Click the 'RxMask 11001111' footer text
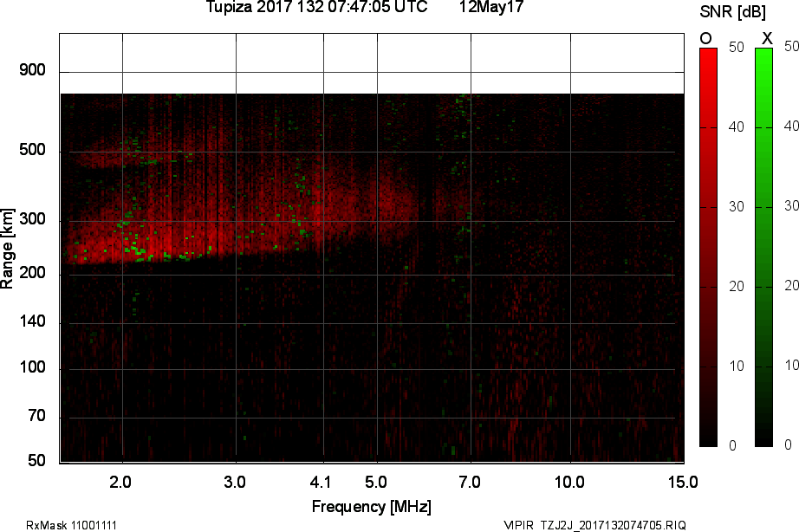The image size is (799, 532). [71, 525]
